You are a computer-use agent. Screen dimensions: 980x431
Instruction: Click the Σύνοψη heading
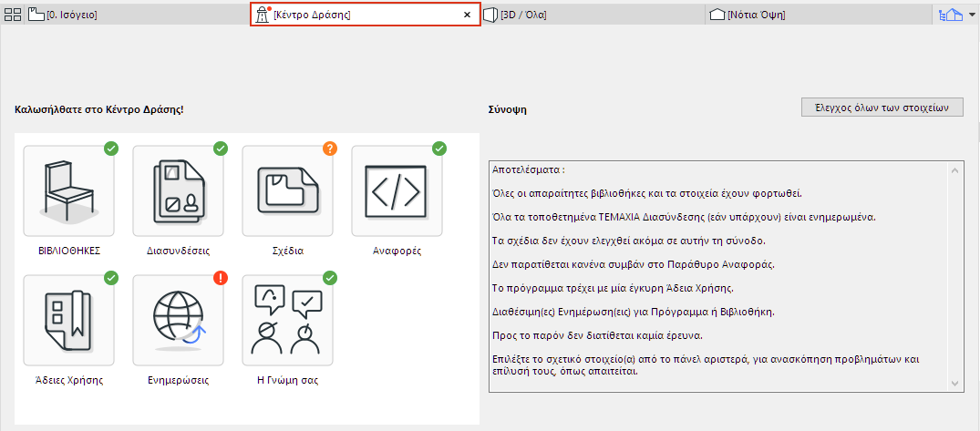(x=507, y=109)
